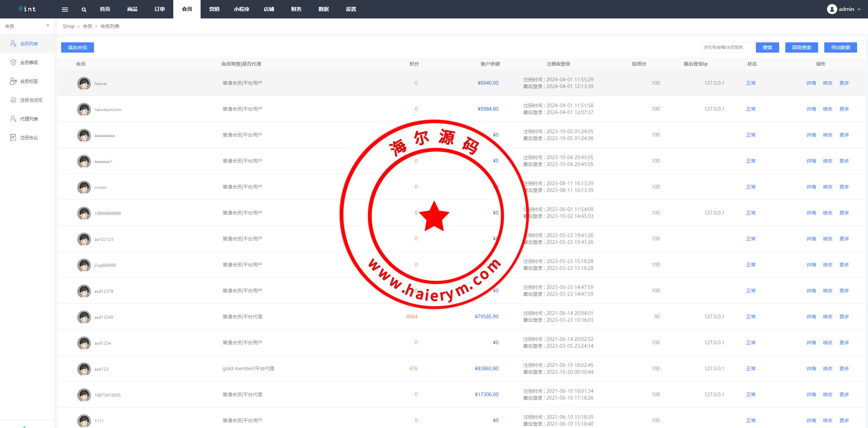Click the 注册协议 document icon in sidebar
The width and height of the screenshot is (868, 428).
(x=13, y=137)
